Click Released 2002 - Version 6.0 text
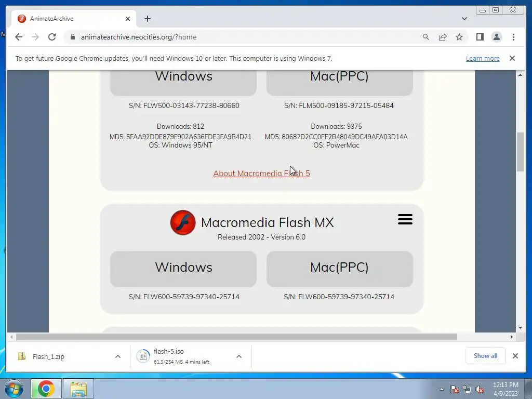The height and width of the screenshot is (399, 532). pos(261,237)
